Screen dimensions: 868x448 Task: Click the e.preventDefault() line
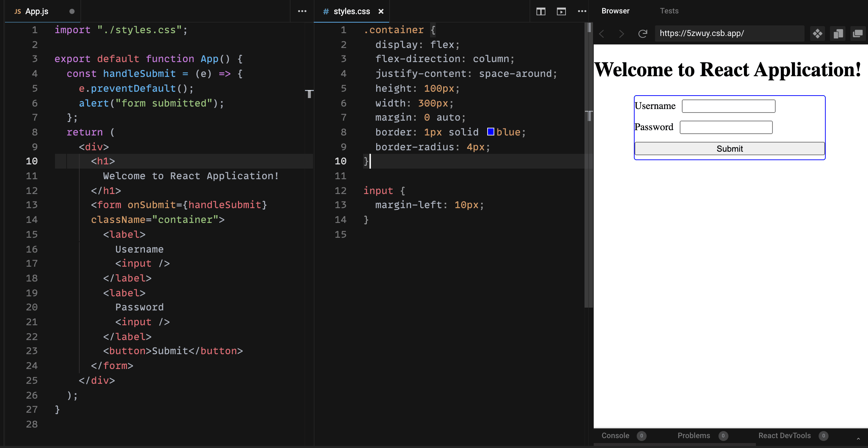pyautogui.click(x=136, y=89)
